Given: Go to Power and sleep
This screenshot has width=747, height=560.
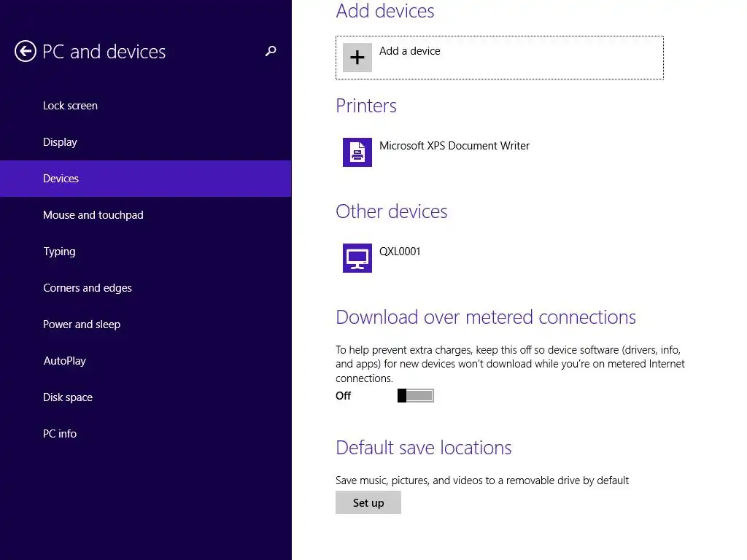Looking at the screenshot, I should tap(82, 324).
